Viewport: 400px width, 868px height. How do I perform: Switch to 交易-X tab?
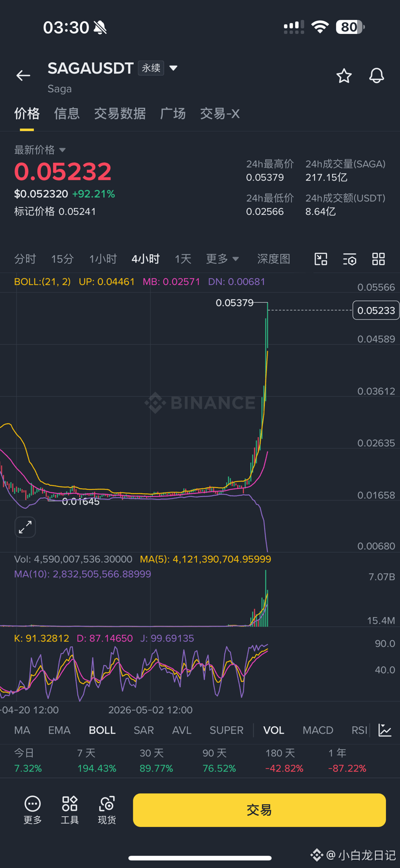click(x=220, y=114)
